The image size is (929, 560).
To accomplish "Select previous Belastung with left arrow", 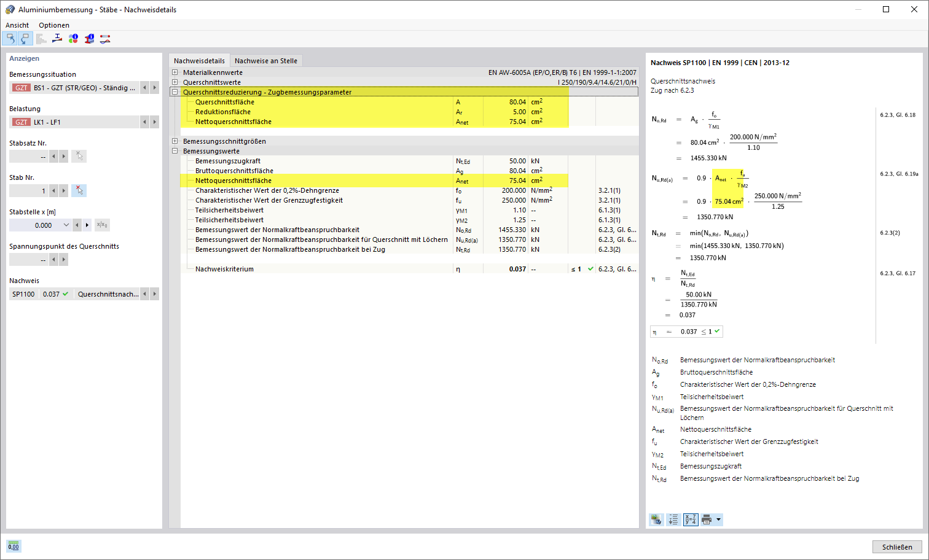I will [x=145, y=122].
